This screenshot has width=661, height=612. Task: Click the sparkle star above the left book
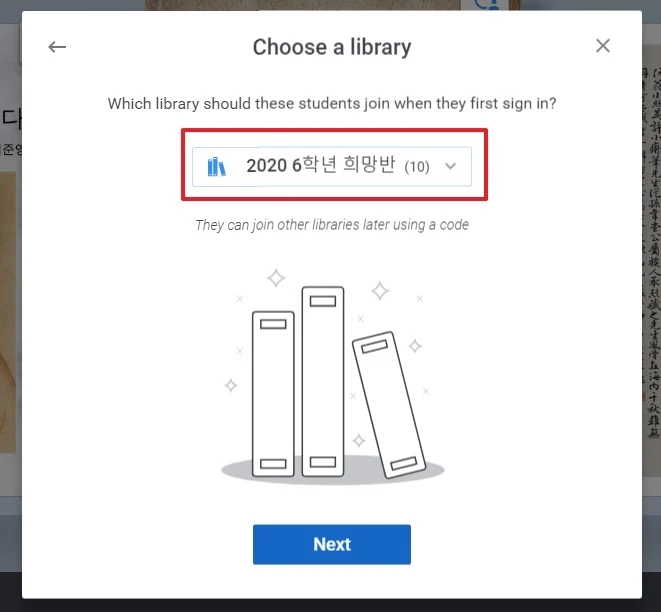(x=276, y=278)
